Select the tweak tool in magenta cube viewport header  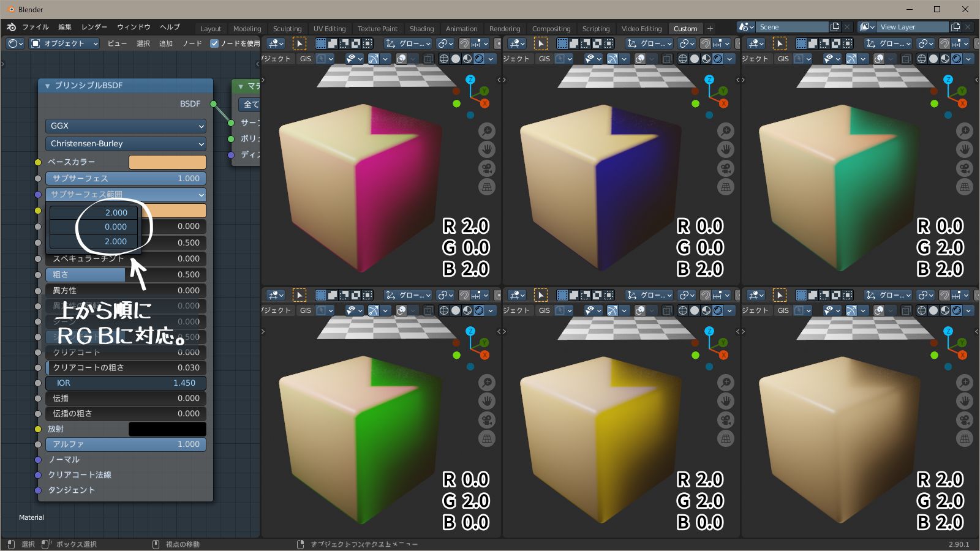(x=299, y=43)
